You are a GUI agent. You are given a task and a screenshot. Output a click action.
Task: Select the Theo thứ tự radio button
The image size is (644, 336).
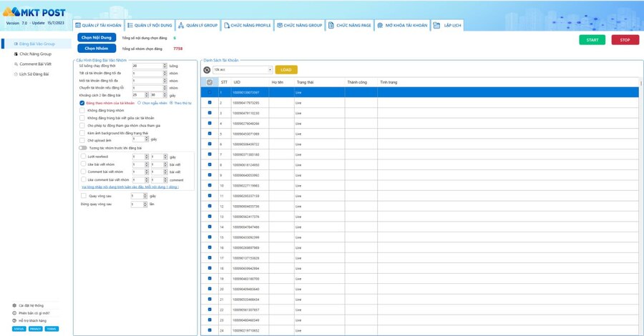tap(171, 103)
